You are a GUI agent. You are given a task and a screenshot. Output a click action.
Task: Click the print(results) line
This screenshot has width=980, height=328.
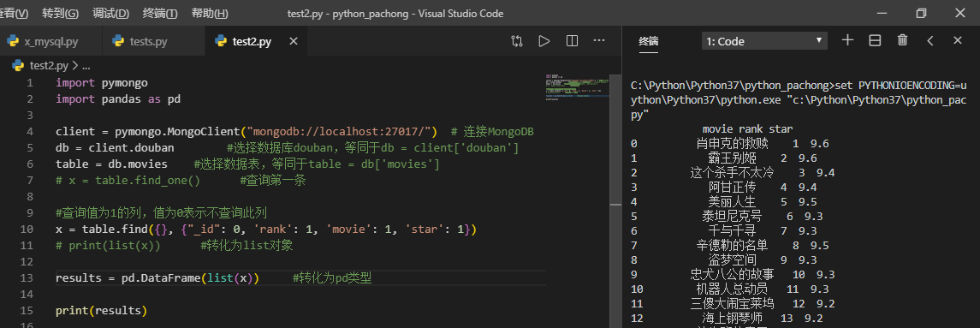101,311
